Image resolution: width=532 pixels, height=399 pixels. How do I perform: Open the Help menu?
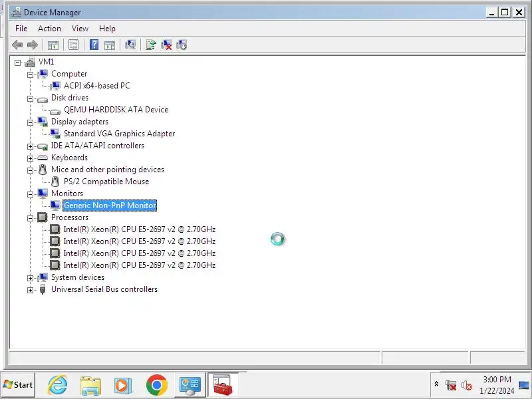coord(107,29)
